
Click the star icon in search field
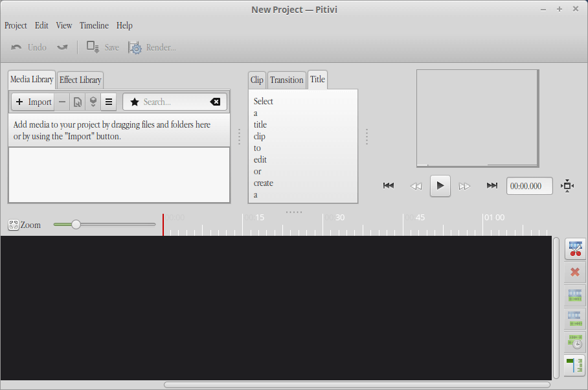click(x=135, y=102)
